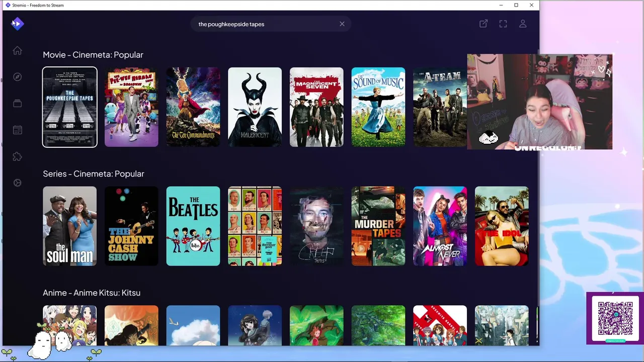This screenshot has height=362, width=644.
Task: Click 'Anime - Anime Kitsu: Kitsu' heading
Action: pyautogui.click(x=92, y=293)
